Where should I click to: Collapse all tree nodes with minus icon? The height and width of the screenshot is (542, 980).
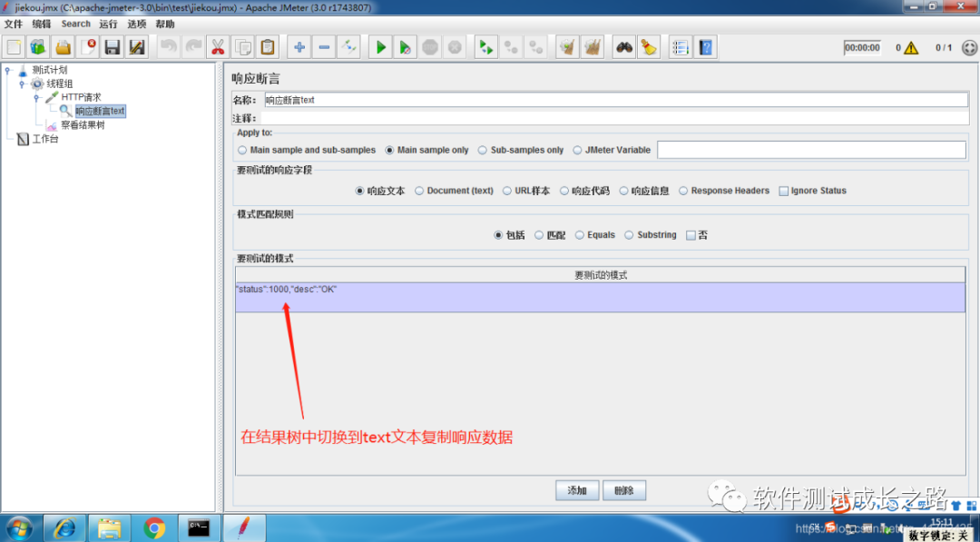[x=324, y=47]
